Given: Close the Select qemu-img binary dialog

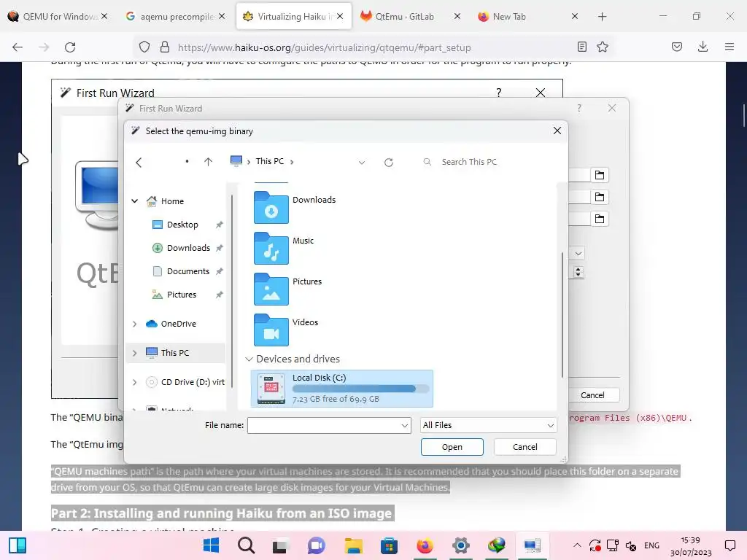Looking at the screenshot, I should click(x=557, y=131).
